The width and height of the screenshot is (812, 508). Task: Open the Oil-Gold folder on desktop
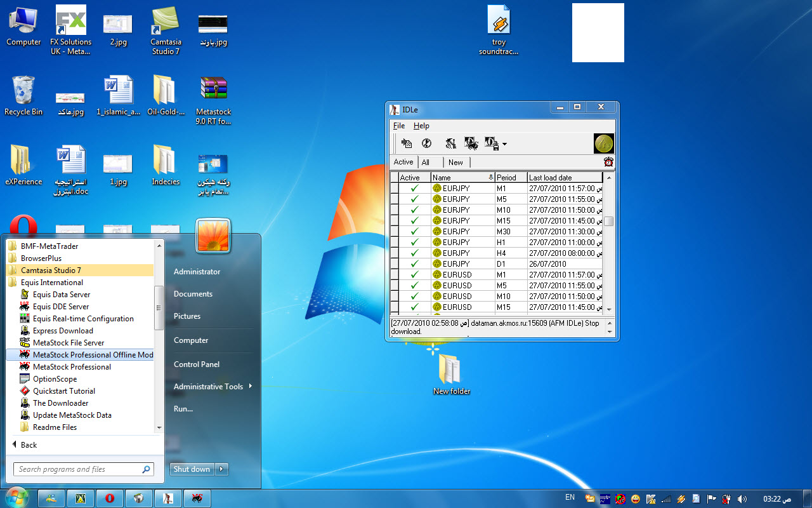[166, 95]
